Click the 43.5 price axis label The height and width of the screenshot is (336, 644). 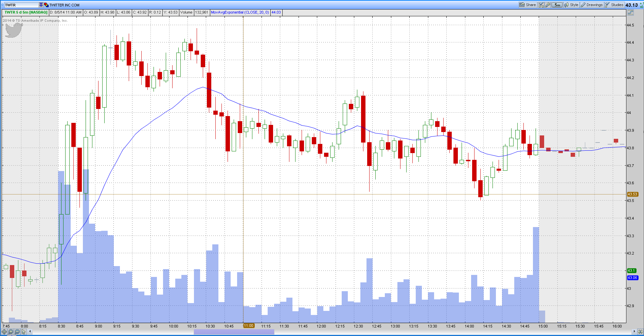click(630, 201)
